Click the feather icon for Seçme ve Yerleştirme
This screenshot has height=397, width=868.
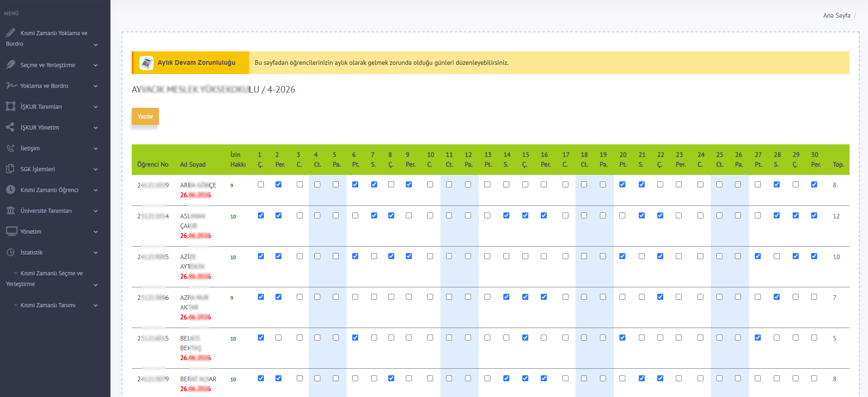tap(11, 65)
